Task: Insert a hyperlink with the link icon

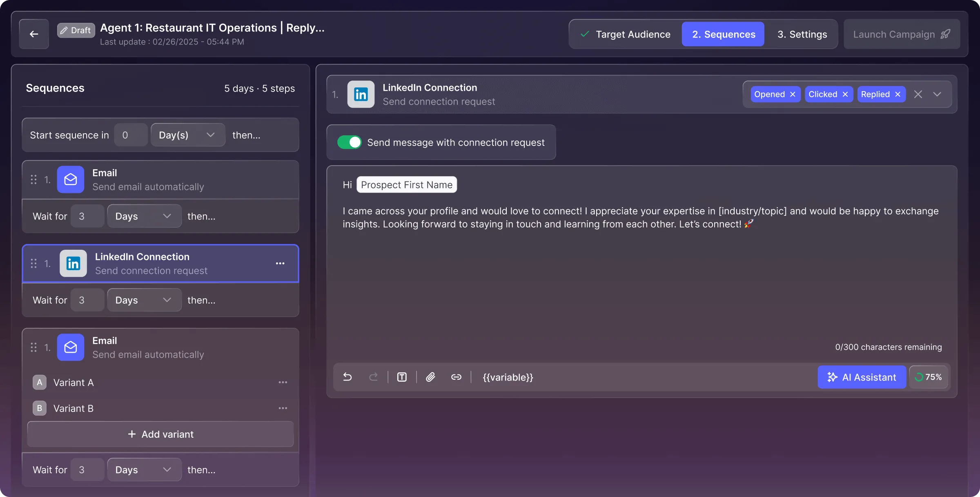Action: 456,377
